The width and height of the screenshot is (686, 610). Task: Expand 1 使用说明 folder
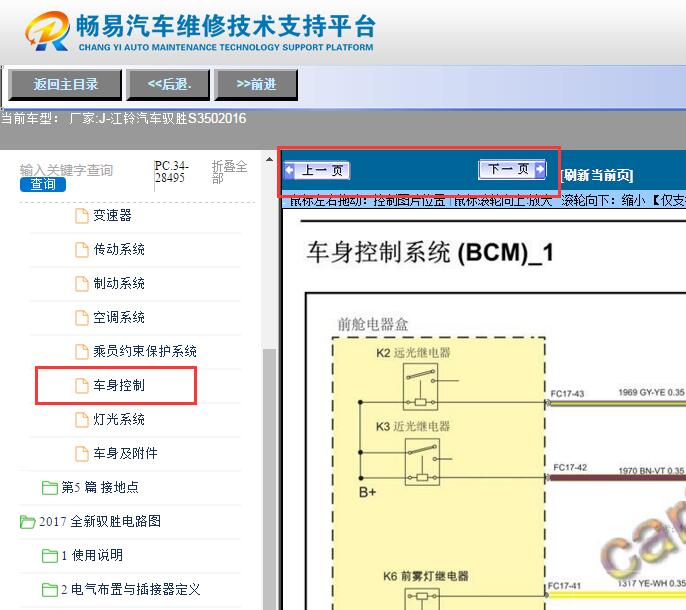point(92,555)
